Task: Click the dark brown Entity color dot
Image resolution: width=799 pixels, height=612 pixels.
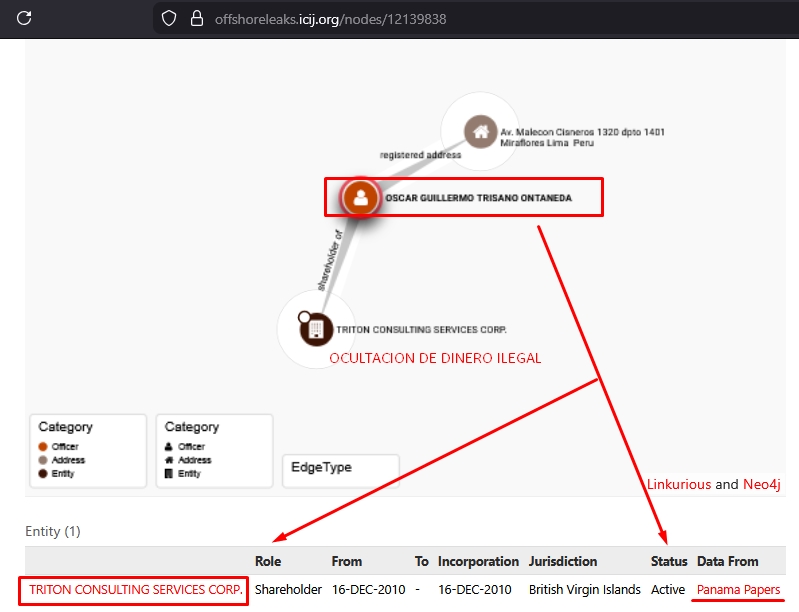Action: pos(43,473)
